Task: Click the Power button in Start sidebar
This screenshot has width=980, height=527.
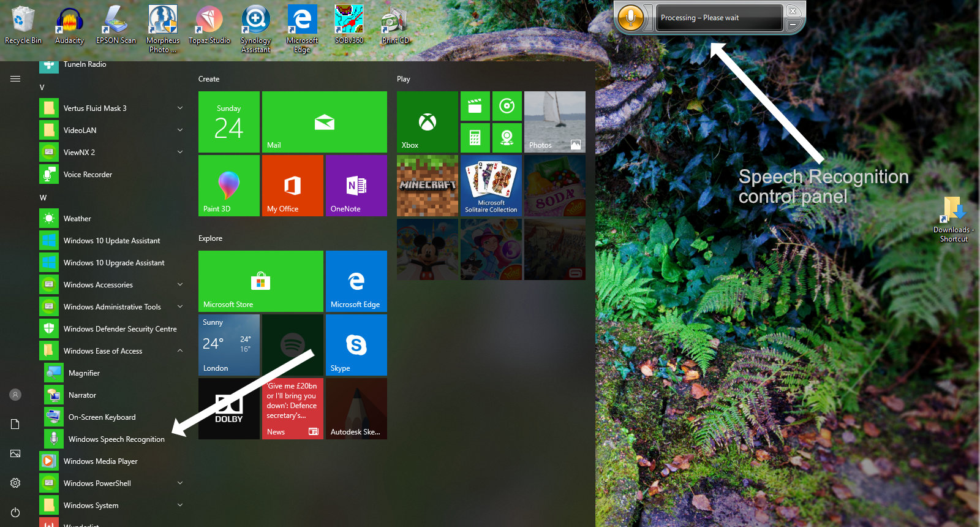Action: point(15,512)
